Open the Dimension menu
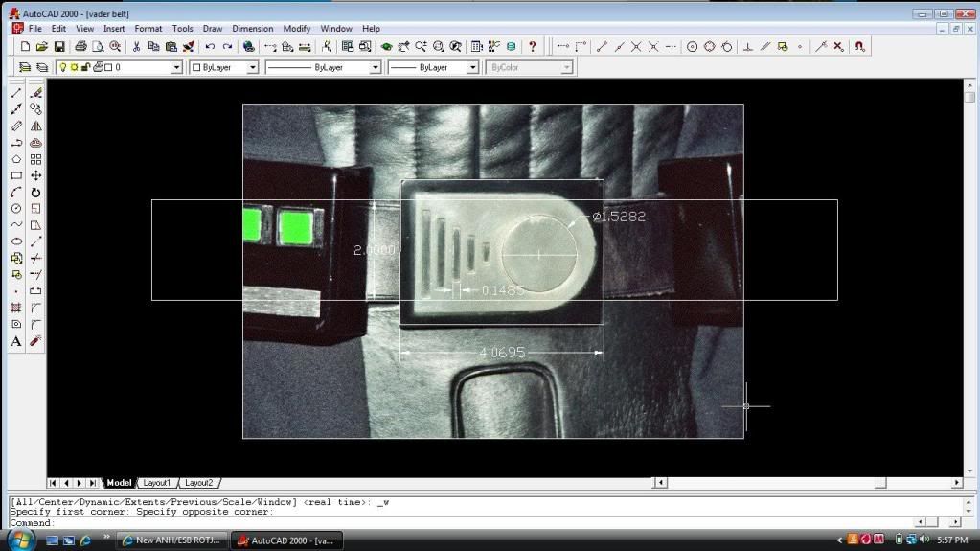The image size is (980, 551). coord(253,29)
